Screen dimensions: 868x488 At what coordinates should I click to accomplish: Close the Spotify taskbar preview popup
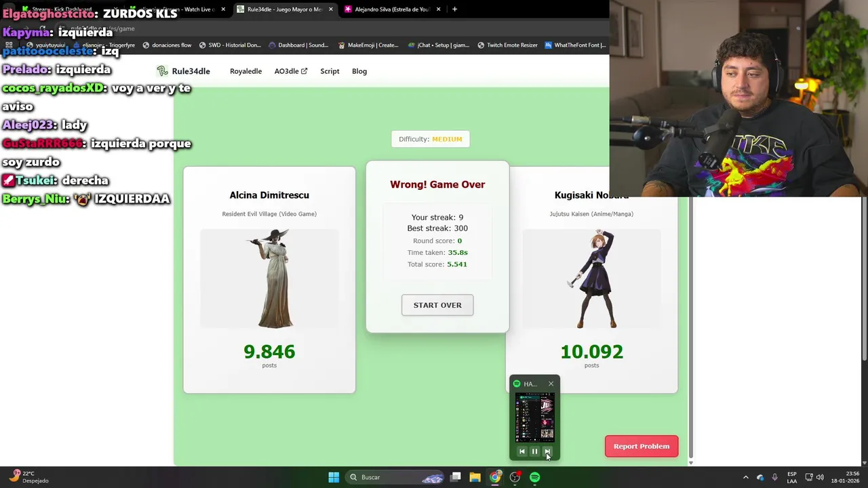[x=551, y=384]
